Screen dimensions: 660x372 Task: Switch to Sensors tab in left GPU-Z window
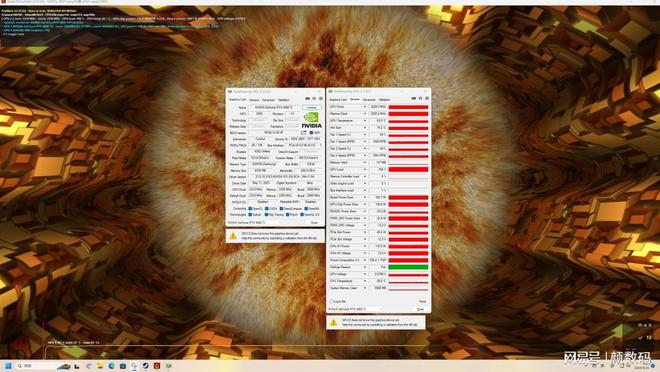[254, 100]
